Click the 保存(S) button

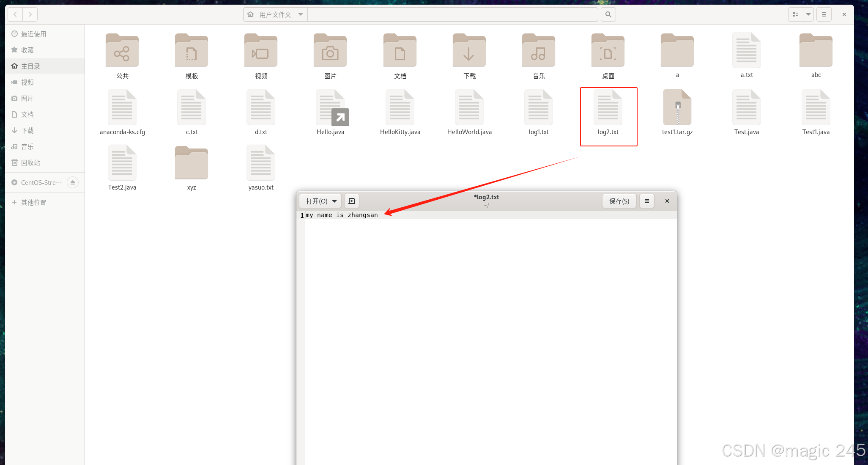[619, 201]
